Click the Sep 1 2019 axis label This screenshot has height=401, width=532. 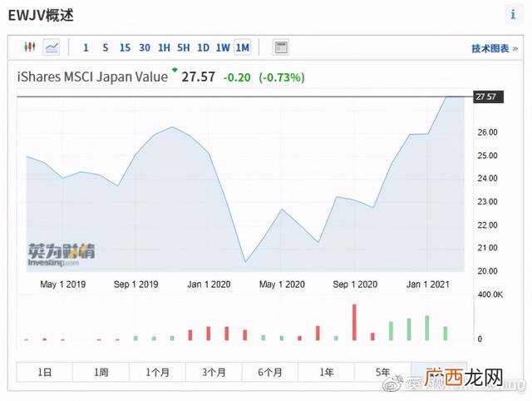[135, 285]
